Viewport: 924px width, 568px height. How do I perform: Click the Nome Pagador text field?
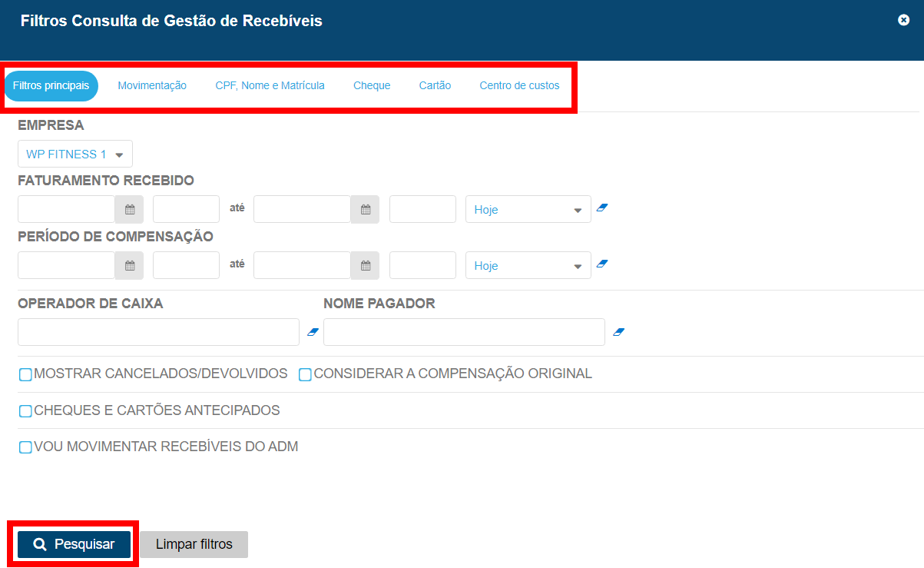click(x=464, y=332)
